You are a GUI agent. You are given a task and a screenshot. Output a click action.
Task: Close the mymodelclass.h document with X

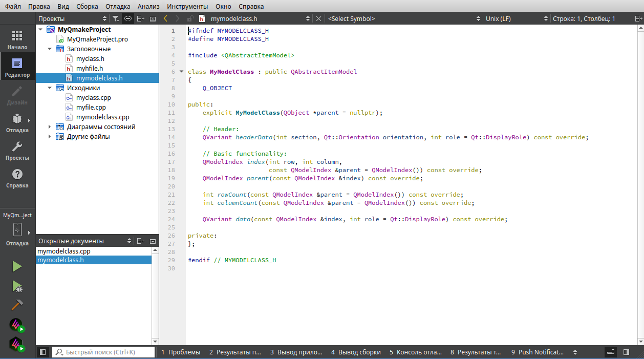318,18
